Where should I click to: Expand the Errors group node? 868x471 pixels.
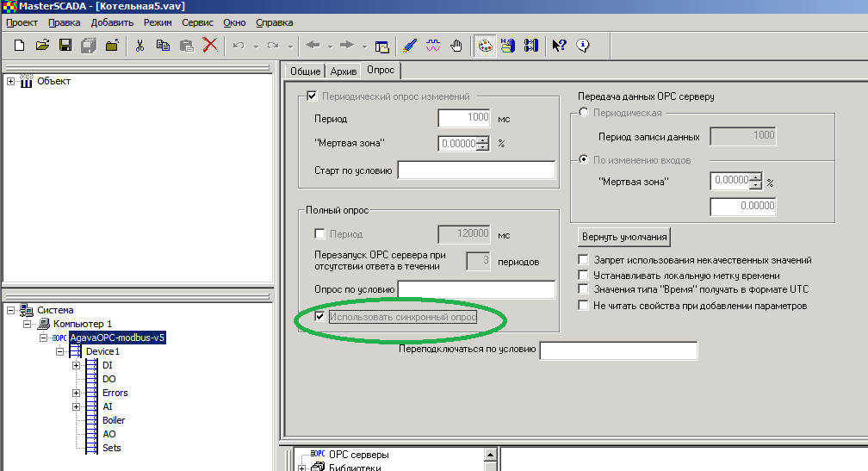click(76, 393)
